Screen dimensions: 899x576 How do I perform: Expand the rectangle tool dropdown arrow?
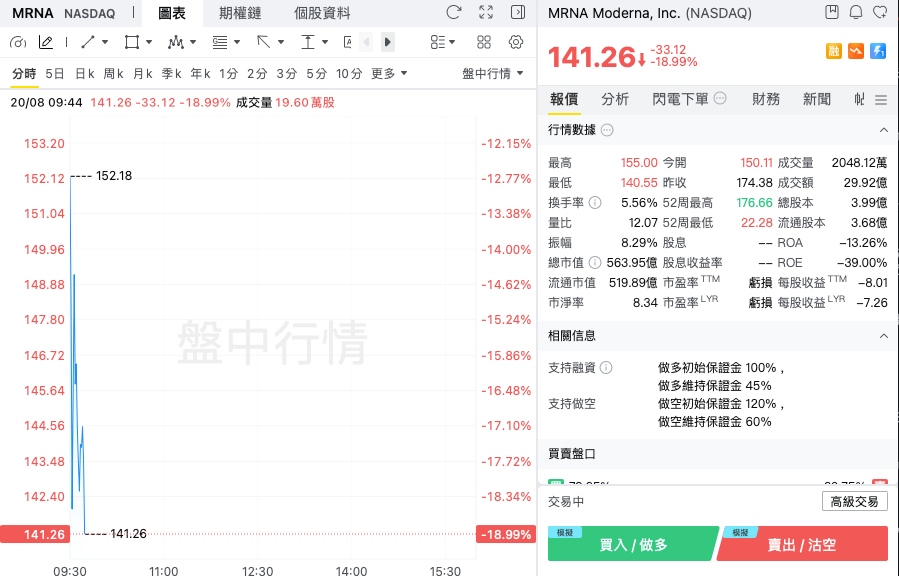click(x=149, y=42)
